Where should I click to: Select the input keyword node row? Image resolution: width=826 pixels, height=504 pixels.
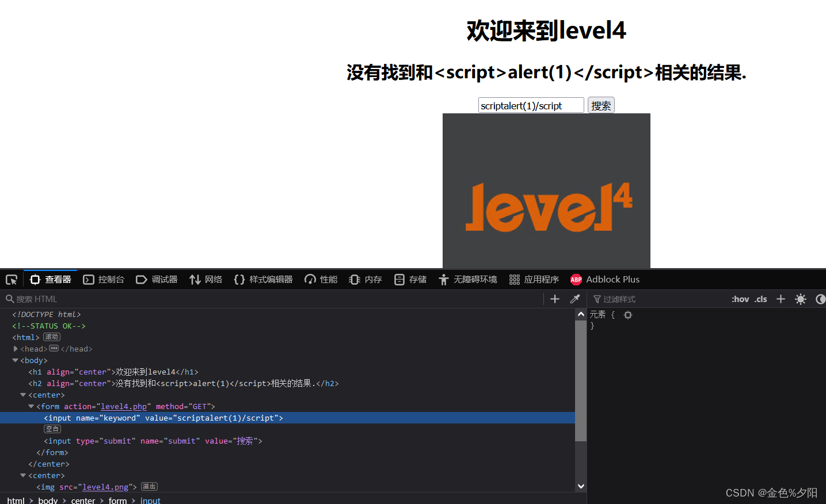tap(287, 418)
